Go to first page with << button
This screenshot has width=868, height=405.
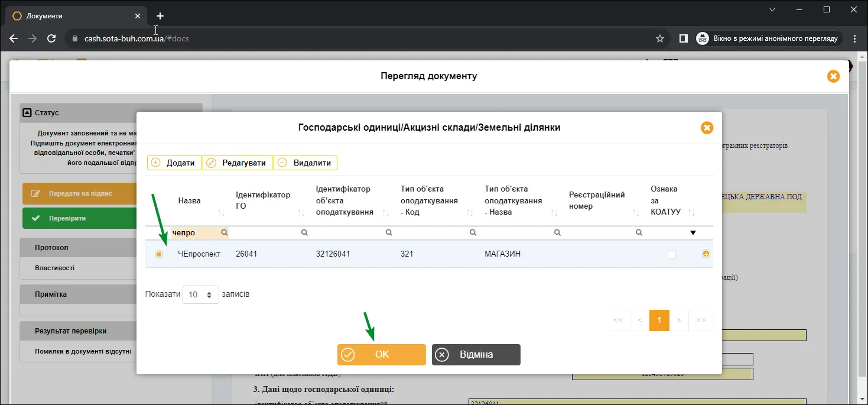click(618, 320)
